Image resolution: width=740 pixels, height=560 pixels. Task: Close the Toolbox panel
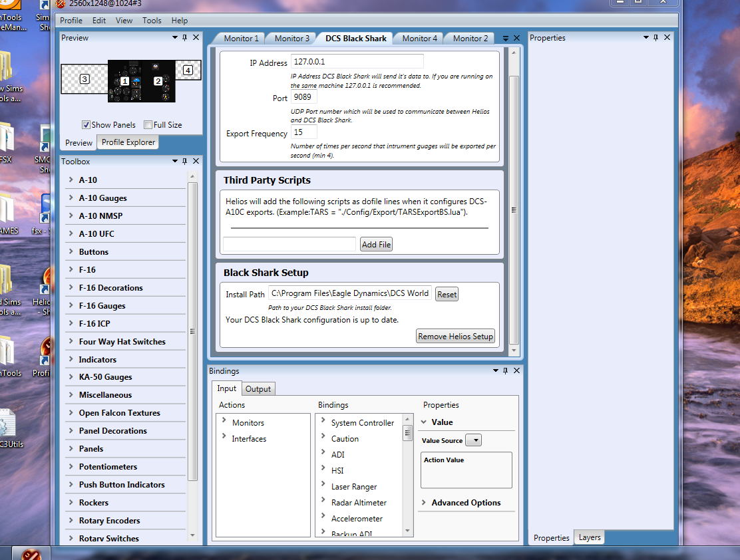[196, 161]
